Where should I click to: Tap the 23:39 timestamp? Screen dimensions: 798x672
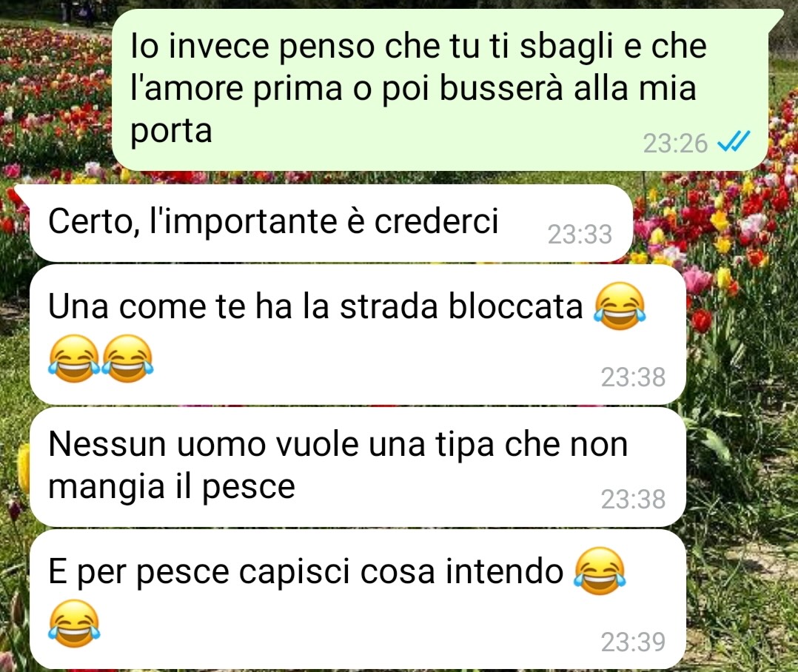tap(633, 642)
